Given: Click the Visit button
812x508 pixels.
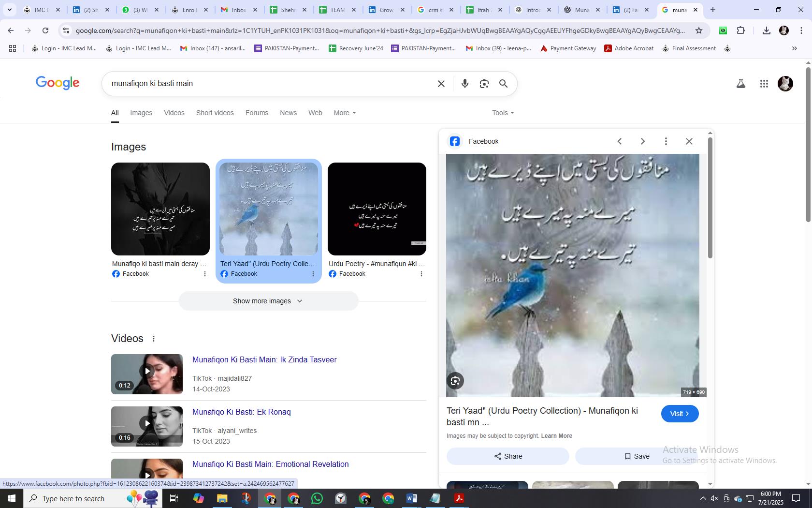Looking at the screenshot, I should pos(680,414).
